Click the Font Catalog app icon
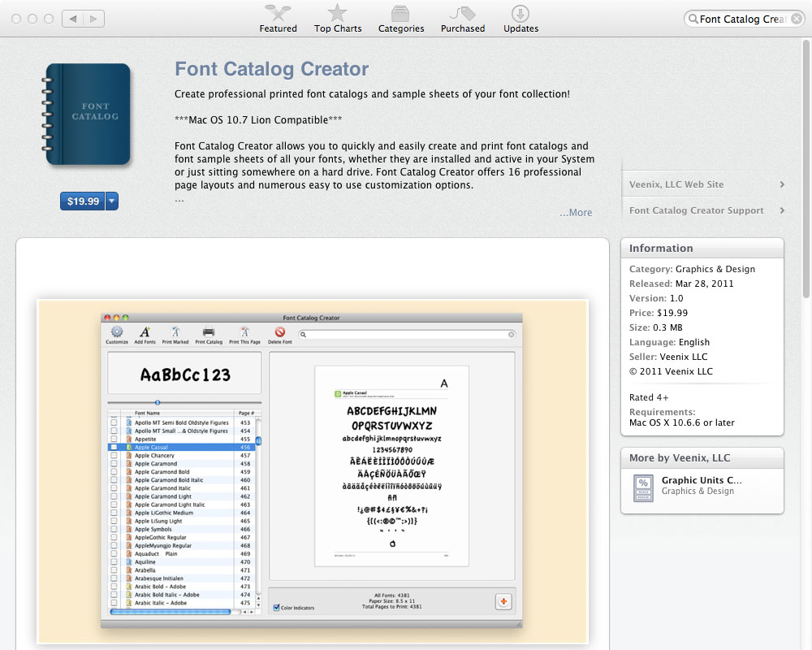812x650 pixels. coord(87,115)
